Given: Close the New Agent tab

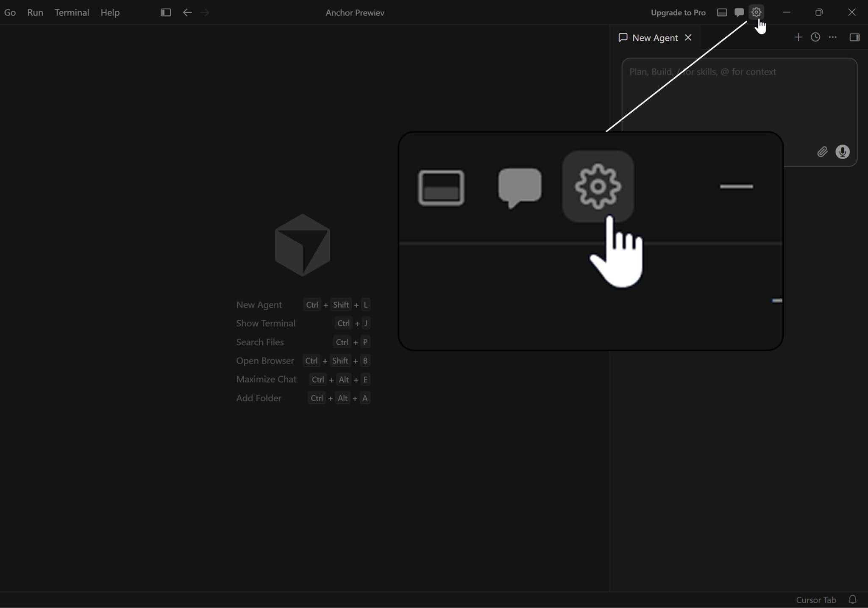Looking at the screenshot, I should coord(688,38).
